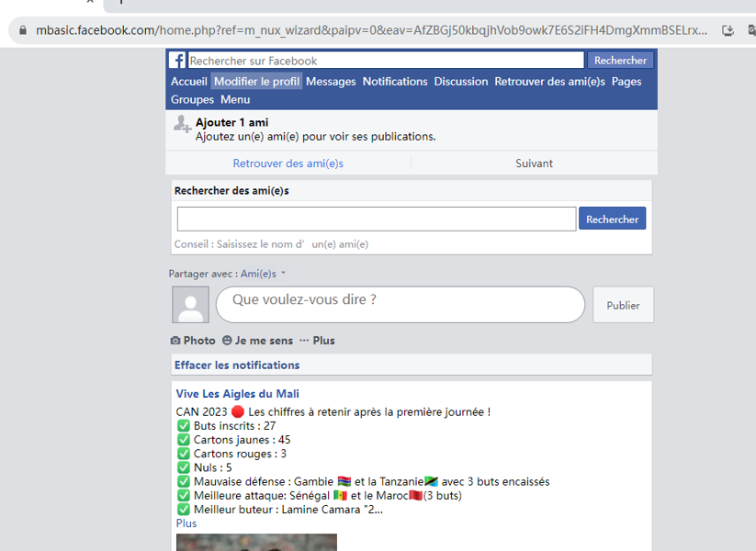The image size is (756, 551).
Task: Open the Ami(e)s audience dropdown
Action: click(263, 274)
